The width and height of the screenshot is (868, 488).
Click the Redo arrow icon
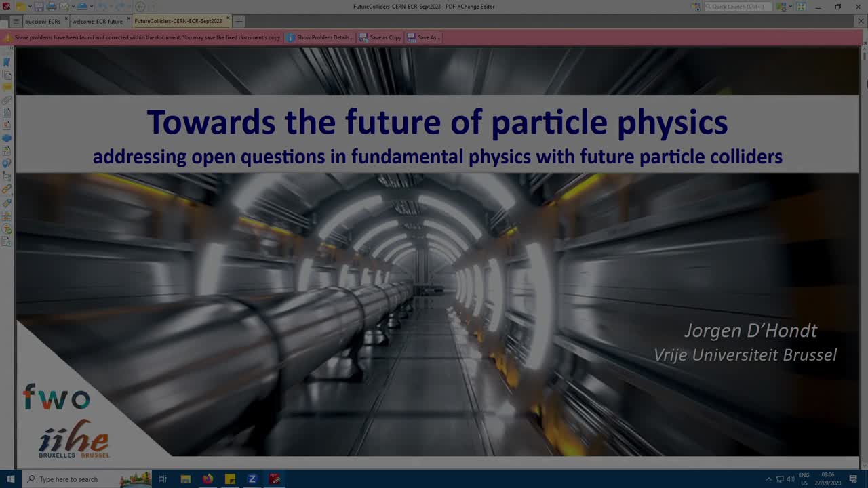pyautogui.click(x=121, y=7)
